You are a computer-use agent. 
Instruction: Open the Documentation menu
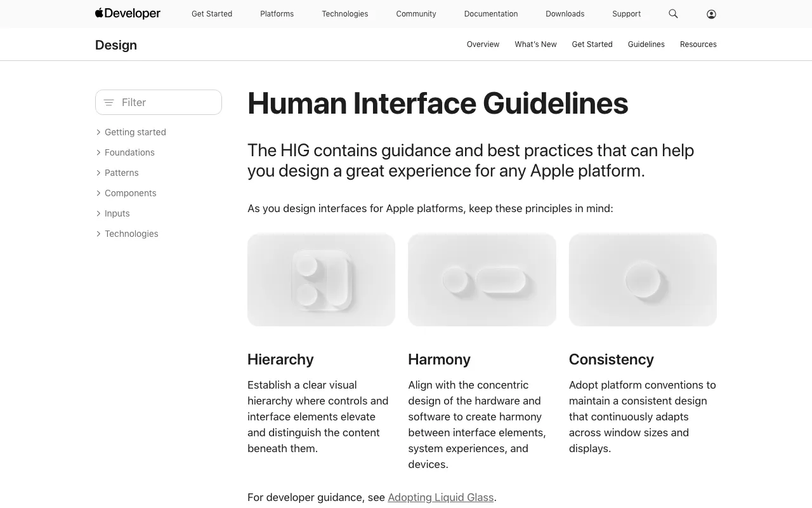coord(491,14)
